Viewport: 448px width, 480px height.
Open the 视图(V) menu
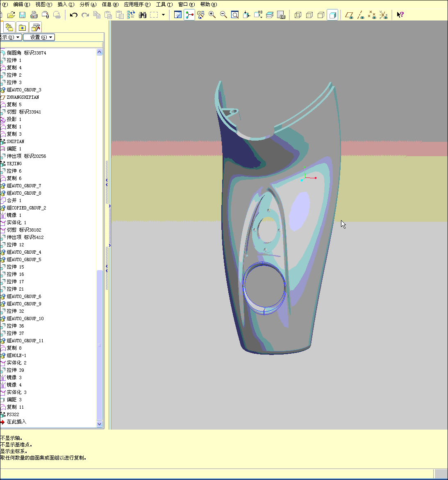coord(44,4)
